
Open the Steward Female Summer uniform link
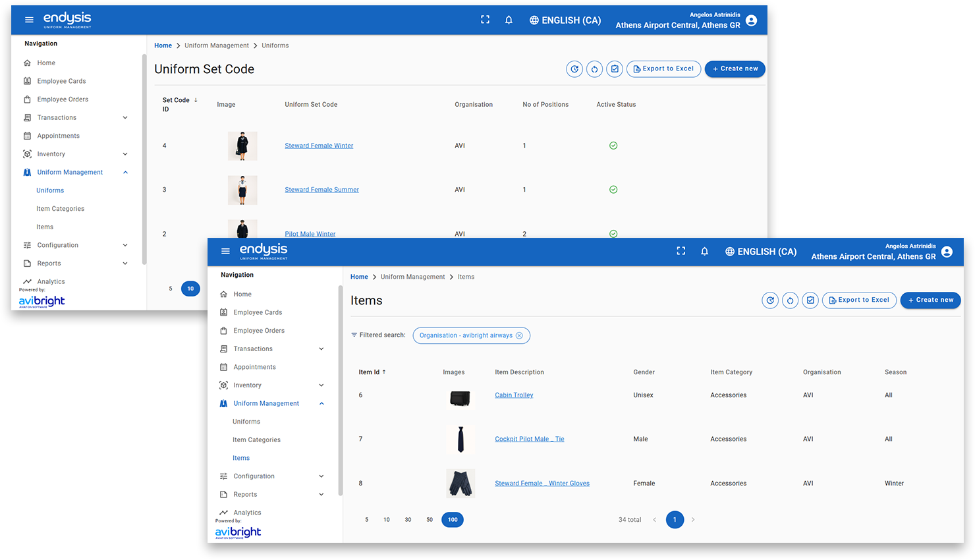click(x=321, y=190)
